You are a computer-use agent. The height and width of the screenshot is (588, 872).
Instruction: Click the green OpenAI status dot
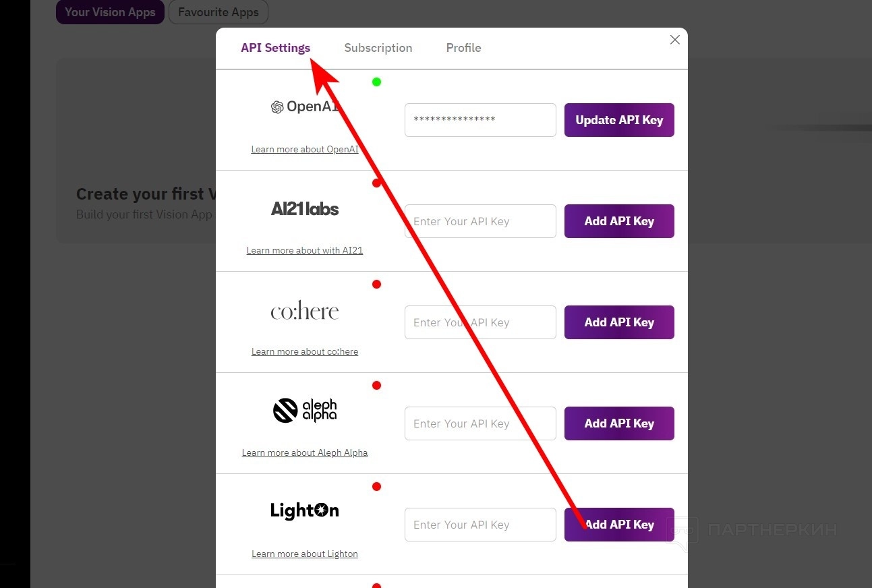point(376,82)
